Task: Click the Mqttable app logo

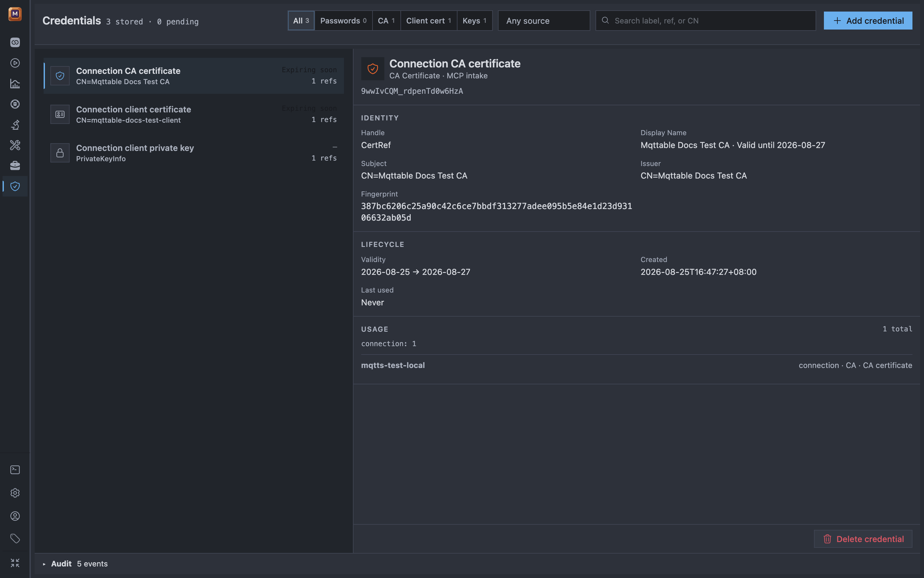Action: click(15, 14)
